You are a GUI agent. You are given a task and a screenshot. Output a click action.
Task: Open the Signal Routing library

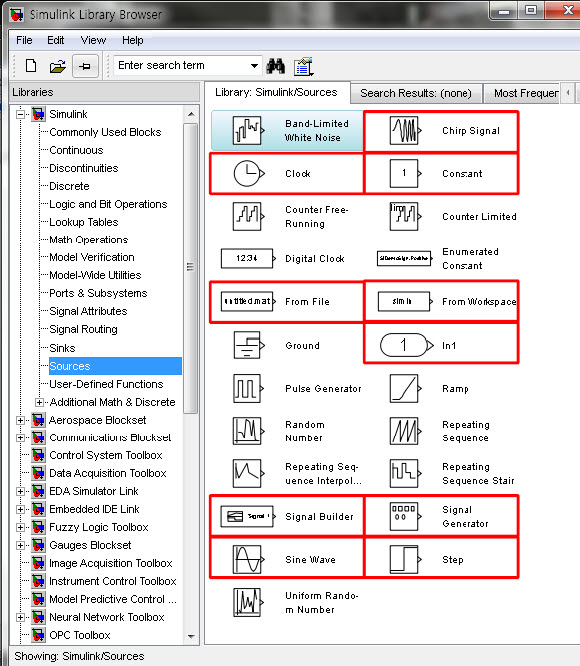pyautogui.click(x=83, y=329)
